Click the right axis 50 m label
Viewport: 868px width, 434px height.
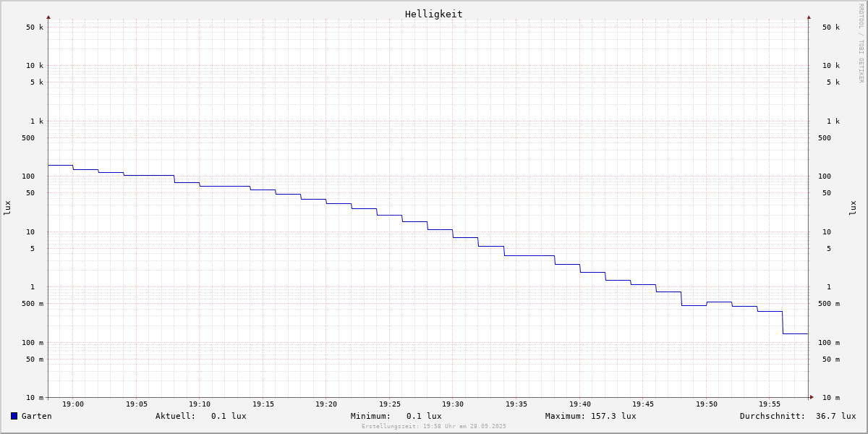point(831,359)
